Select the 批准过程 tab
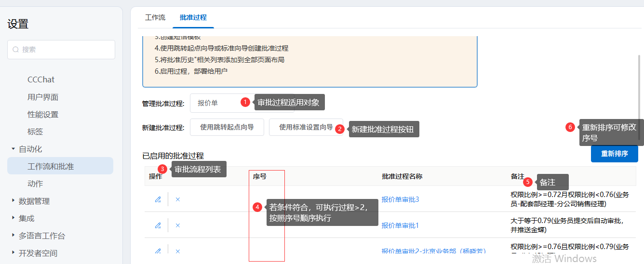Image resolution: width=644 pixels, height=264 pixels. 193,17
